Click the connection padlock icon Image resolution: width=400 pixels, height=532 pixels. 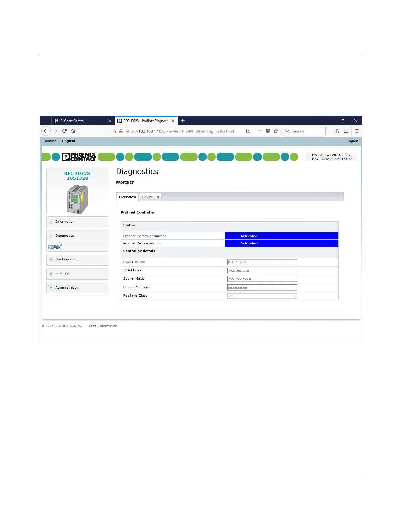click(121, 131)
